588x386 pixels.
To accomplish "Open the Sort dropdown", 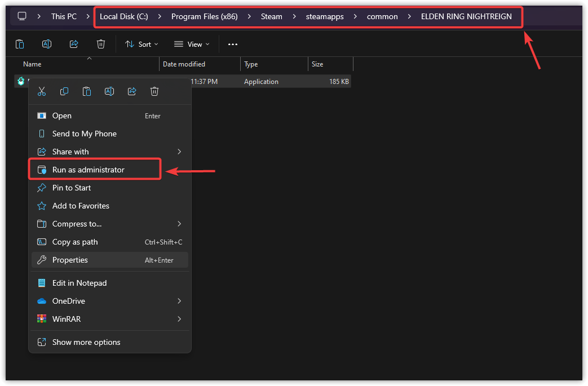I will pyautogui.click(x=142, y=44).
